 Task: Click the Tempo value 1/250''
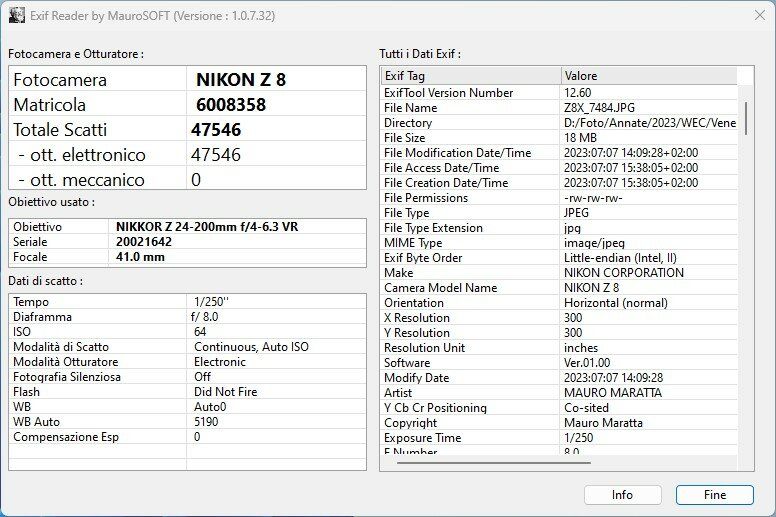(x=211, y=302)
